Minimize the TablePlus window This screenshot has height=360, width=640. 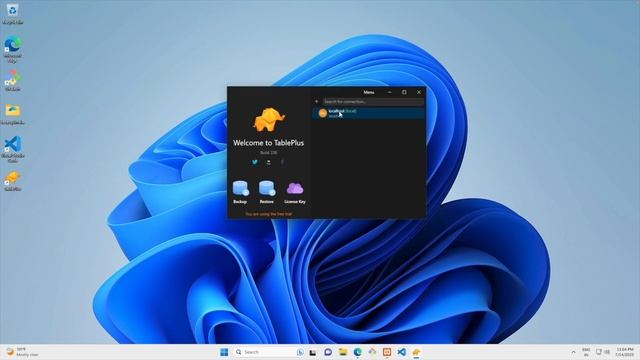[389, 92]
